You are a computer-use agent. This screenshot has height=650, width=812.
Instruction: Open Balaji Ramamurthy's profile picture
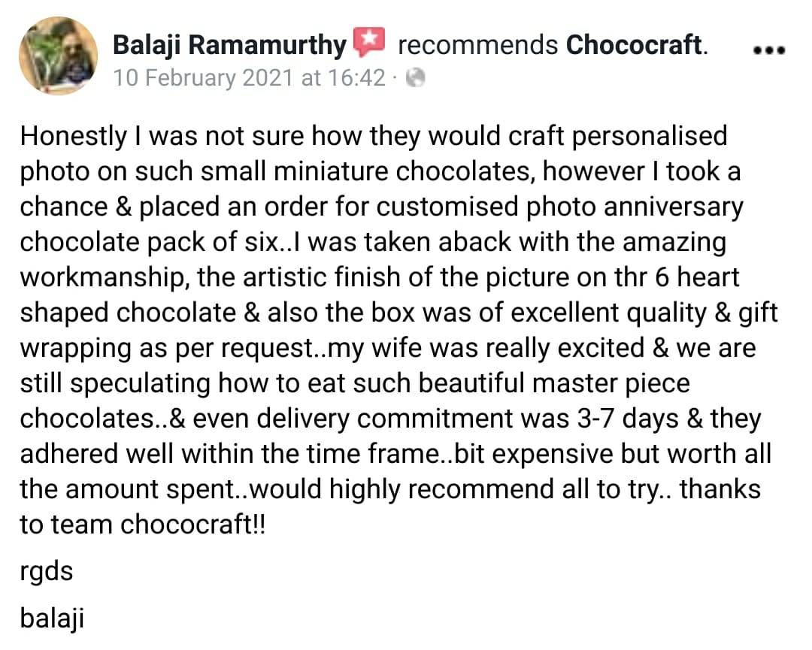58,56
